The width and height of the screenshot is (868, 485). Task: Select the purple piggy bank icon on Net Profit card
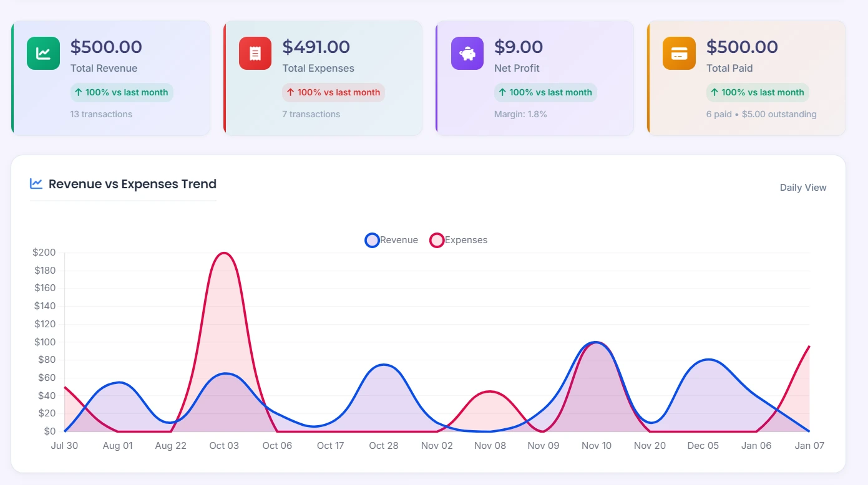click(x=466, y=53)
